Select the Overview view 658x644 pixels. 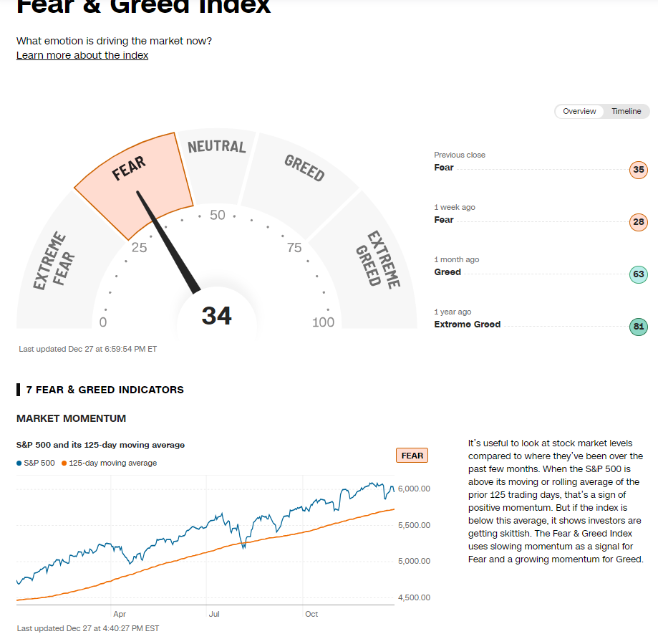(x=579, y=111)
